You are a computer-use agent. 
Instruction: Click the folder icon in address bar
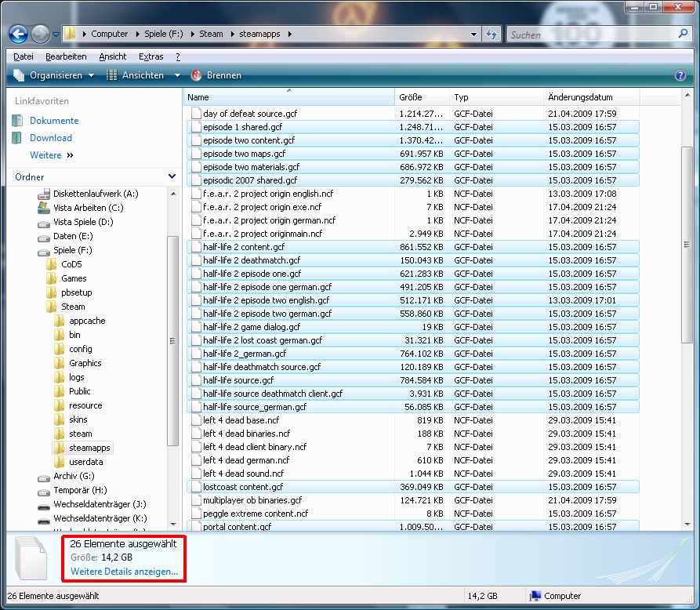click(x=70, y=34)
